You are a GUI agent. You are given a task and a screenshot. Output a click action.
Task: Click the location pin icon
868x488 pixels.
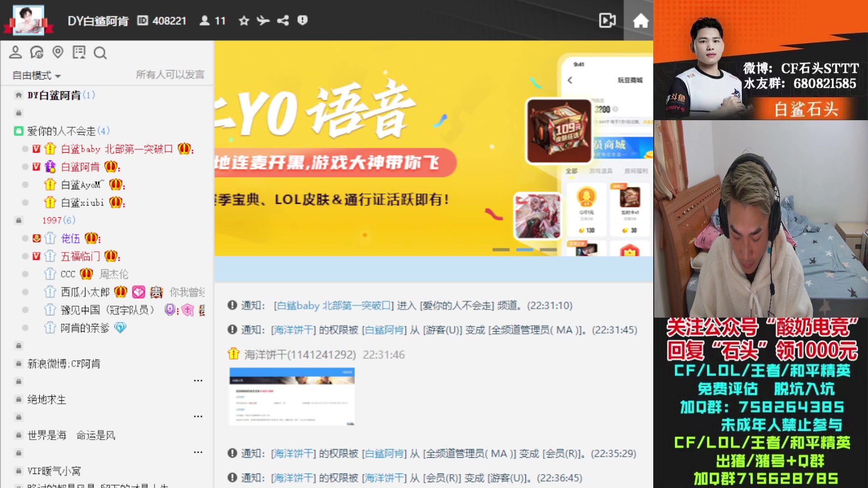coord(58,52)
